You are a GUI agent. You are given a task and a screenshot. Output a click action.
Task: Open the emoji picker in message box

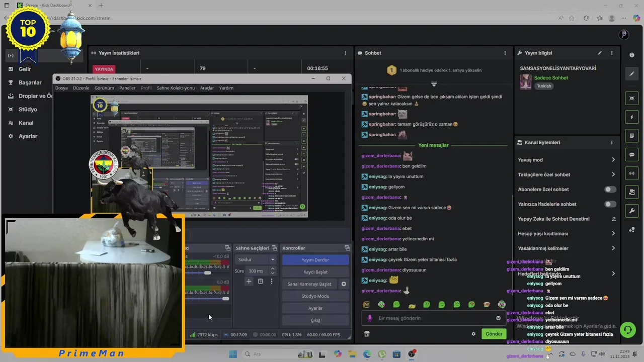499,318
